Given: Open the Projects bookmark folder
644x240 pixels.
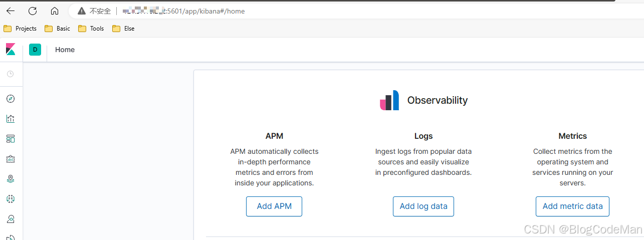Looking at the screenshot, I should click(x=20, y=29).
